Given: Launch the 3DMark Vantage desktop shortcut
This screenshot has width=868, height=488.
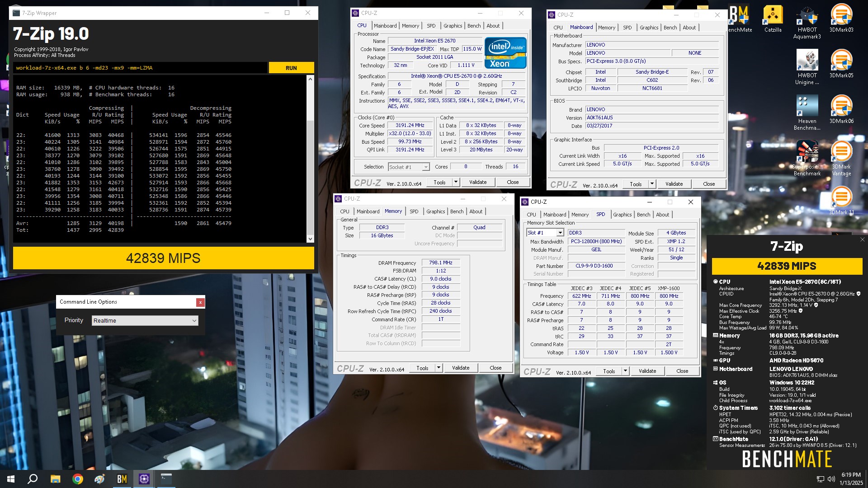Looking at the screenshot, I should (841, 159).
